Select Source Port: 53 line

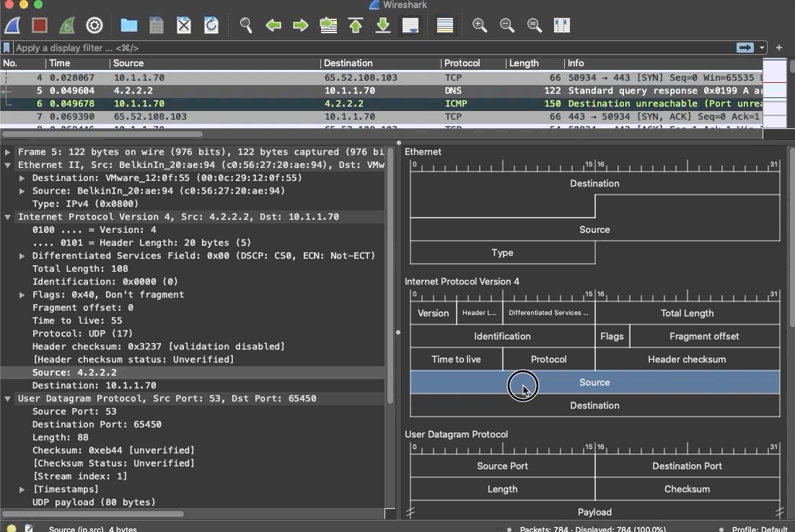[193, 412]
